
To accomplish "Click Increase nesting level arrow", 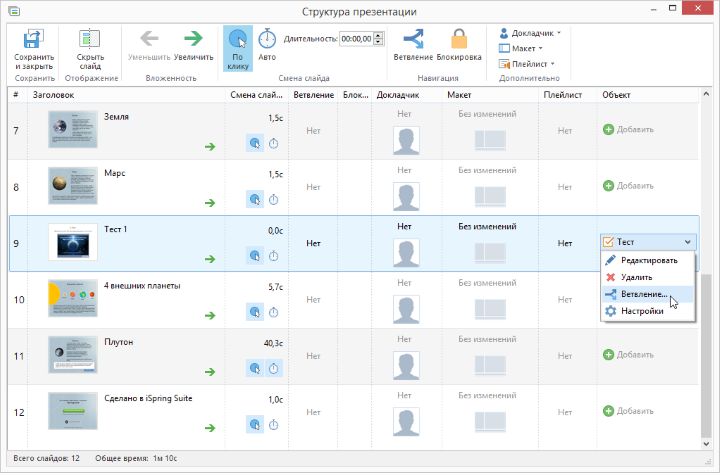I will click(x=193, y=39).
